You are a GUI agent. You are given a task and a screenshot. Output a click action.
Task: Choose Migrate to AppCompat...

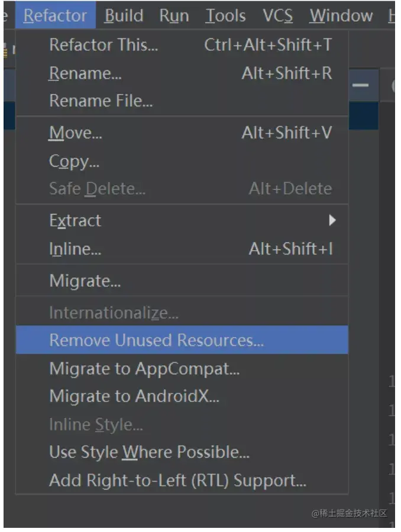tap(182, 368)
